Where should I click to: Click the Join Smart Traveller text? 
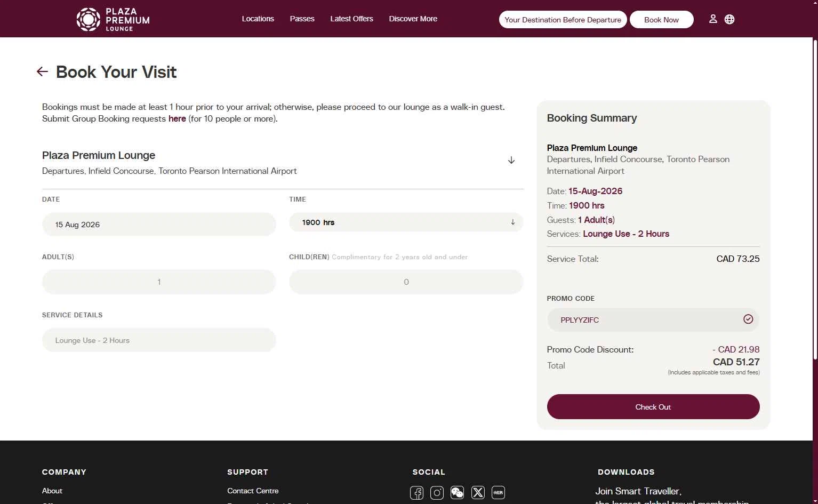[638, 491]
